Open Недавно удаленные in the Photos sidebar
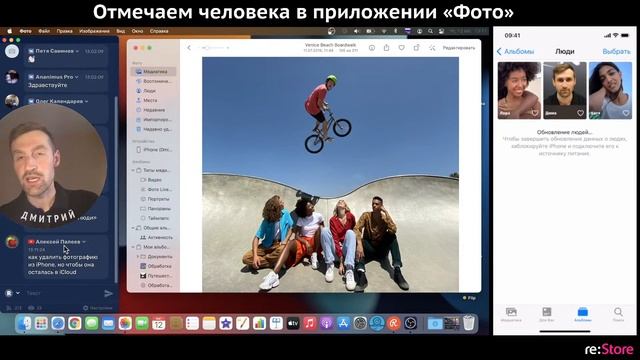 (153, 129)
